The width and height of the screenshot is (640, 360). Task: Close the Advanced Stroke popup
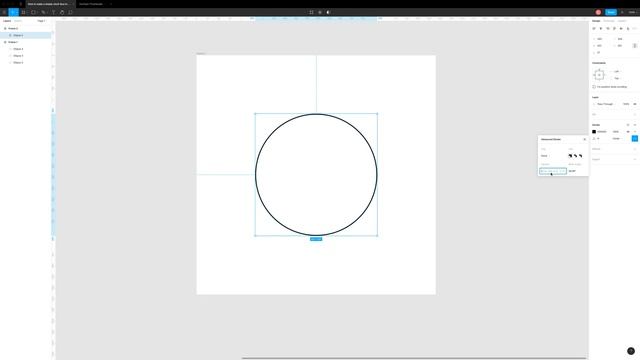[x=584, y=140]
